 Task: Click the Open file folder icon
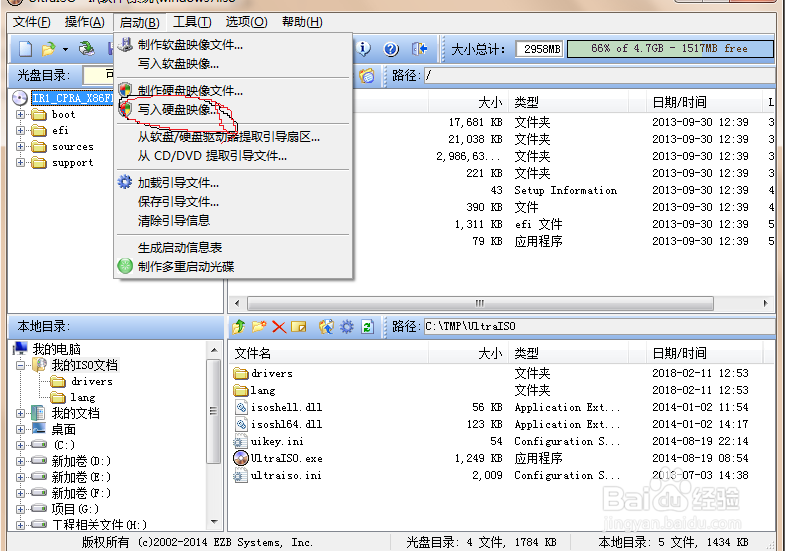49,49
